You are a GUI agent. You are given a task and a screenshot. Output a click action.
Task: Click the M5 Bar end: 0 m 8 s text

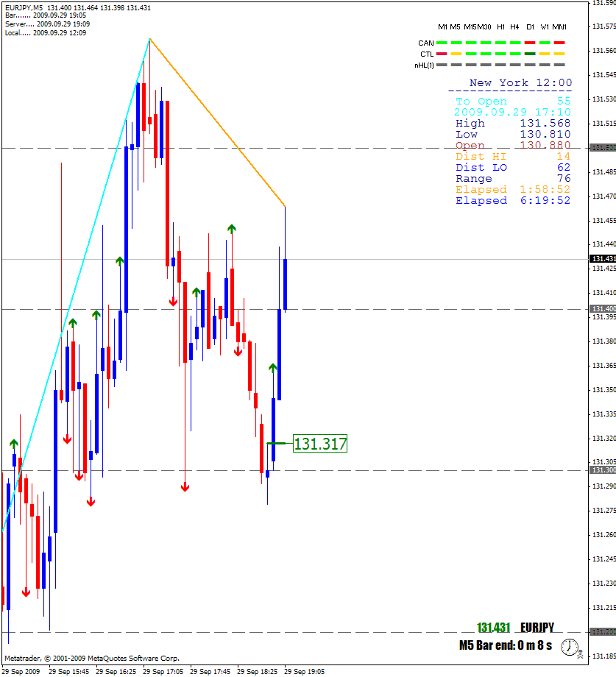pyautogui.click(x=506, y=645)
